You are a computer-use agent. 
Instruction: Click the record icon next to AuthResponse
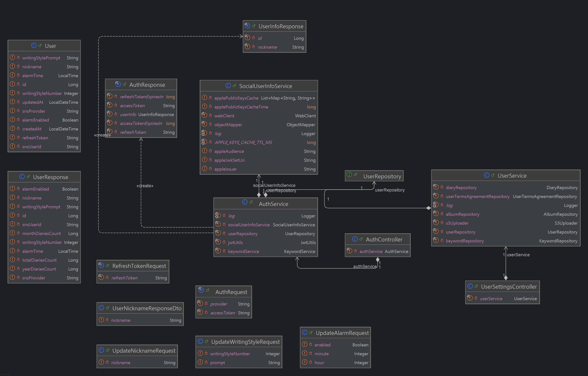118,84
